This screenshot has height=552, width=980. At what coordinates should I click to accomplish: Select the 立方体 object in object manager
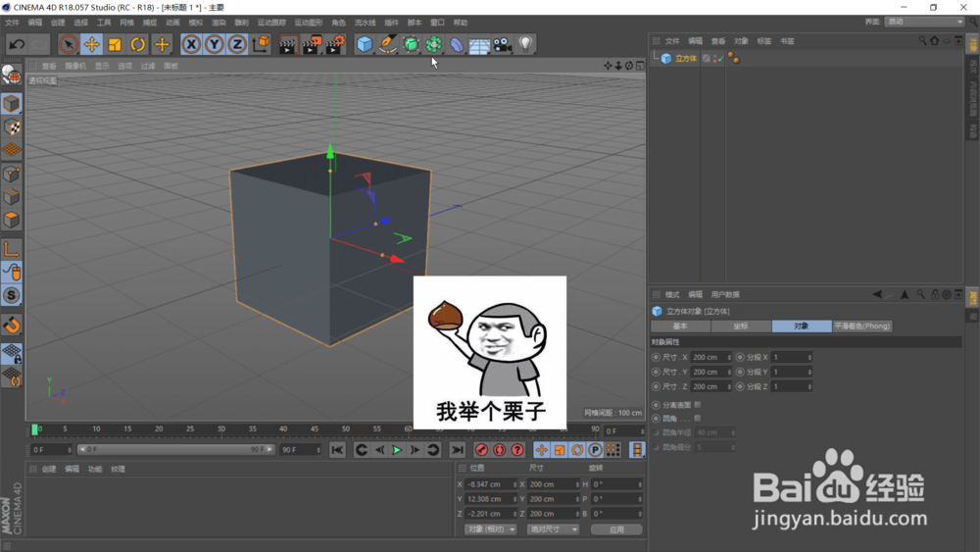(686, 59)
